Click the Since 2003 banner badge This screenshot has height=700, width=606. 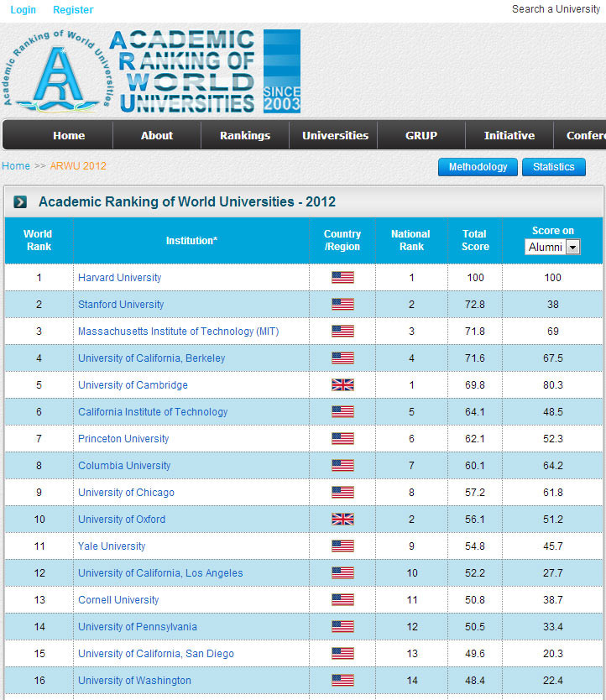(x=281, y=72)
